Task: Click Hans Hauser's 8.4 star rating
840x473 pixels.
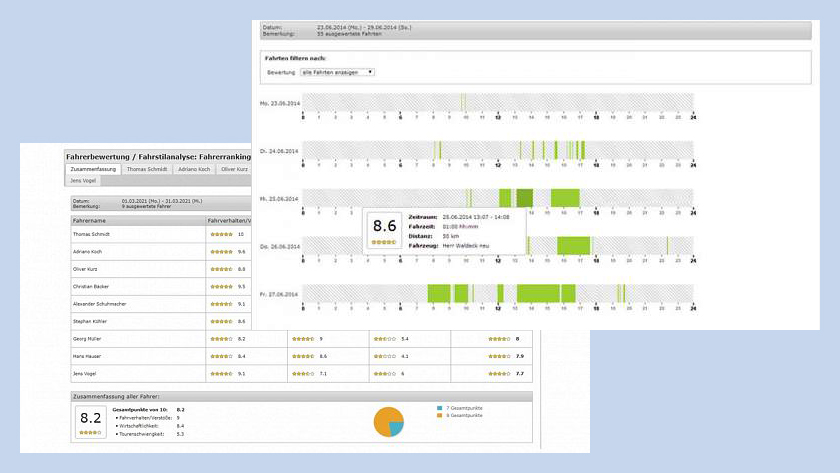Action: pos(221,356)
